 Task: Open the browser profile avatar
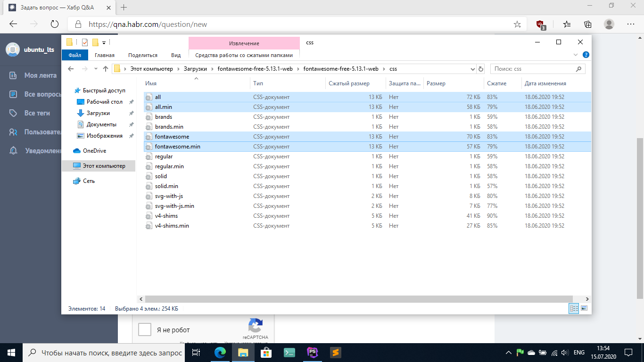click(x=609, y=24)
